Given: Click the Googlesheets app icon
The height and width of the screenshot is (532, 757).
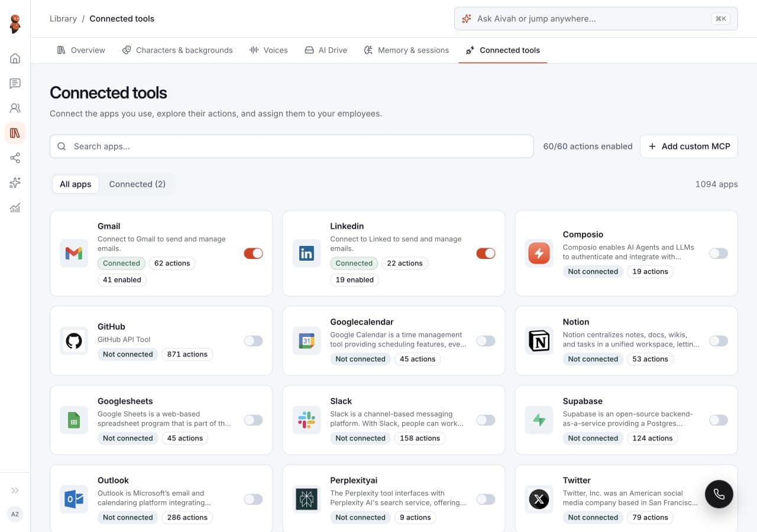Looking at the screenshot, I should (x=74, y=420).
